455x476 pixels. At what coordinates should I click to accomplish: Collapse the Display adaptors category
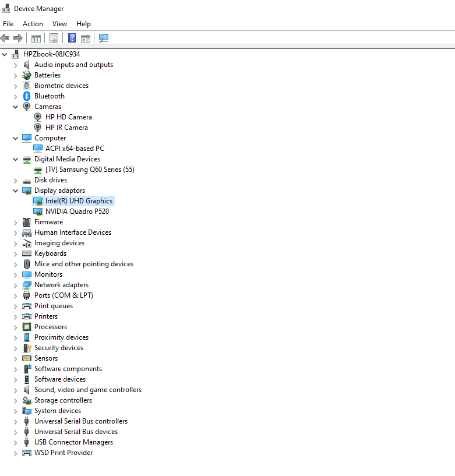[16, 191]
